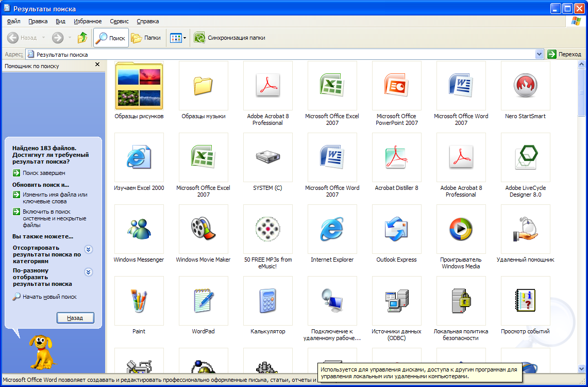Screen dimensions: 588x387
Task: Click the toolbar Назад (Back) arrow button
Action: click(x=22, y=38)
